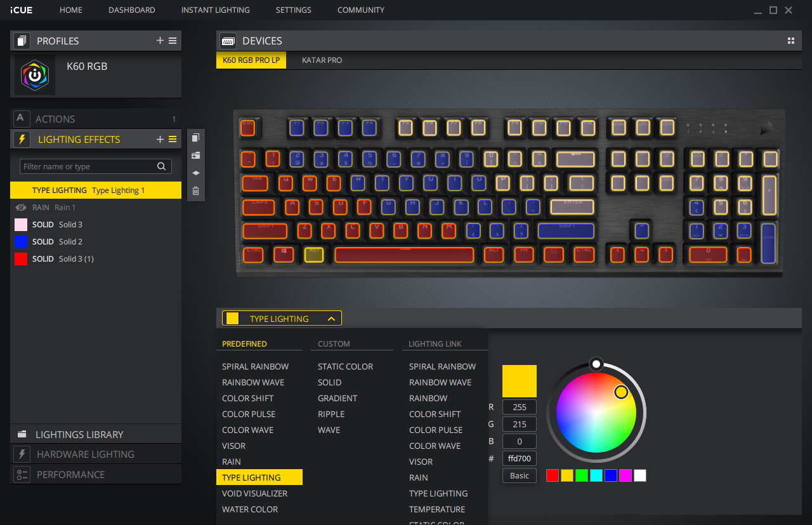Click the diamond icon above the trash icon
Viewport: 812px width, 525px height.
(195, 173)
